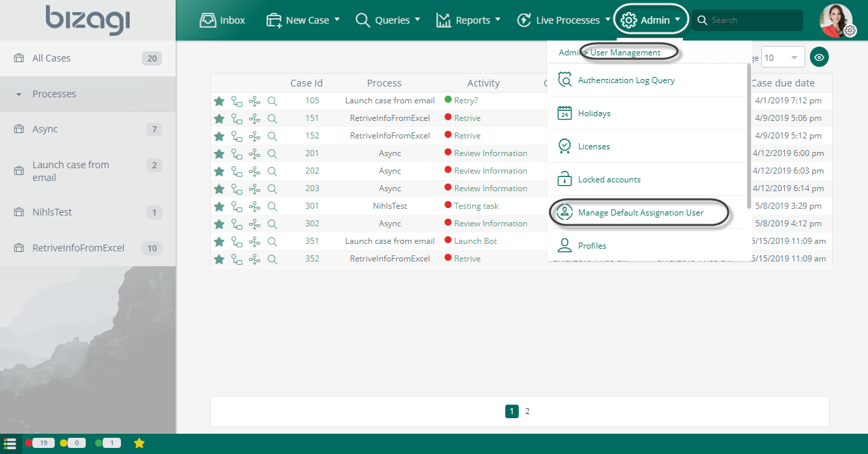Open the magnifier icon in case 152 row
The image size is (868, 454).
272,136
